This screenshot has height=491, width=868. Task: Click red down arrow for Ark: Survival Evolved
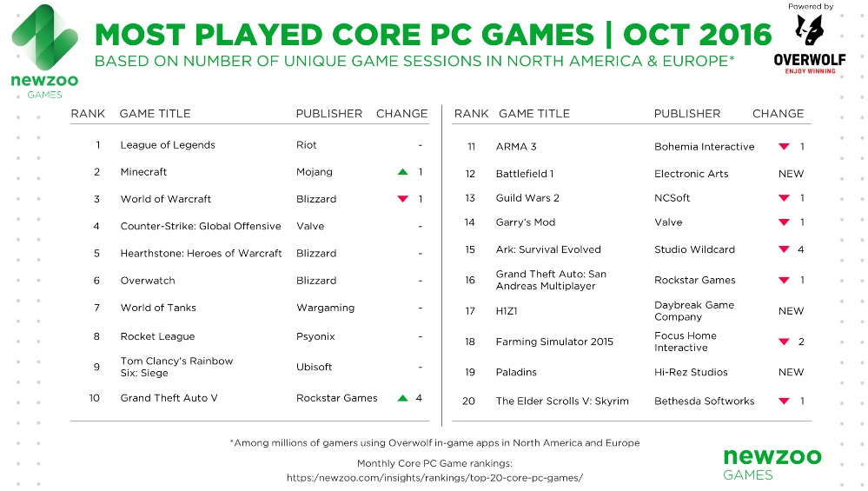pyautogui.click(x=784, y=249)
